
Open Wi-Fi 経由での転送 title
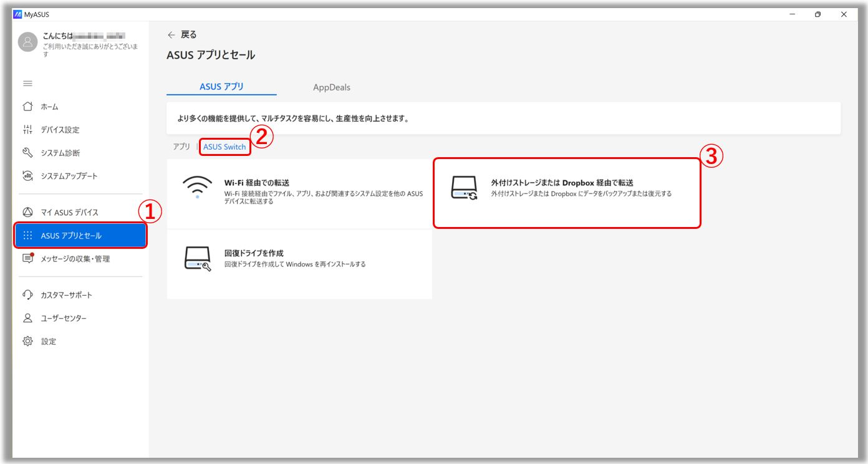(257, 183)
